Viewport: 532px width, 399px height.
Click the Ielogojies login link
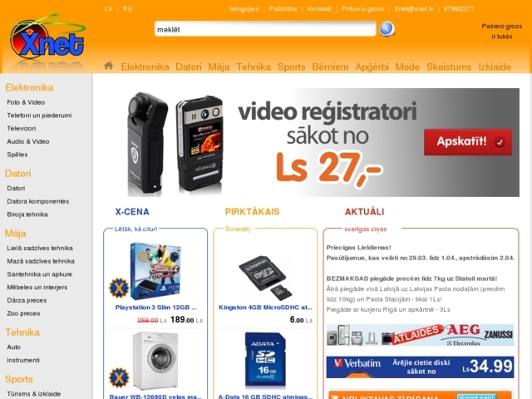244,9
